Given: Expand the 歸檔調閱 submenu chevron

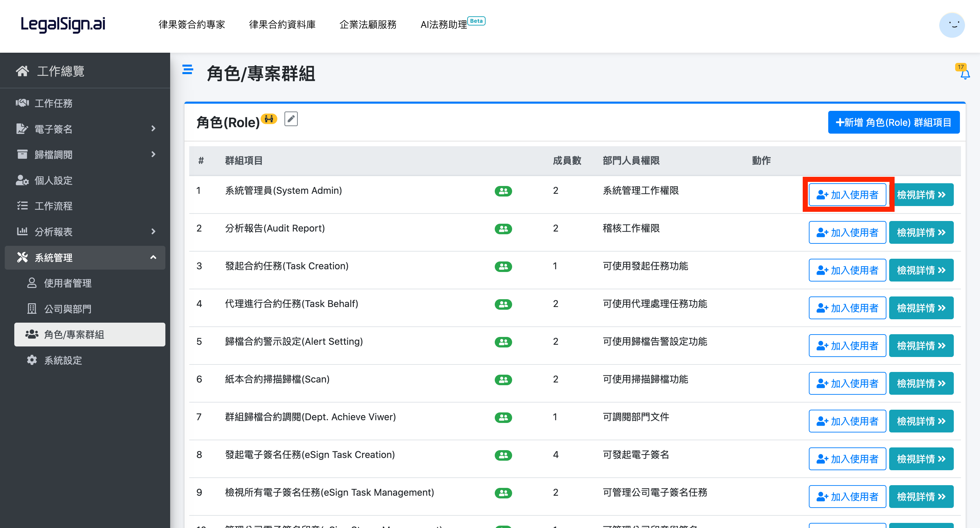Looking at the screenshot, I should tap(153, 154).
